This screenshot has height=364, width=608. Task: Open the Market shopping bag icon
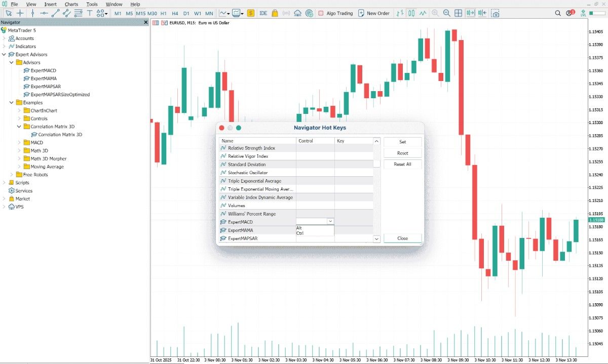click(x=275, y=13)
